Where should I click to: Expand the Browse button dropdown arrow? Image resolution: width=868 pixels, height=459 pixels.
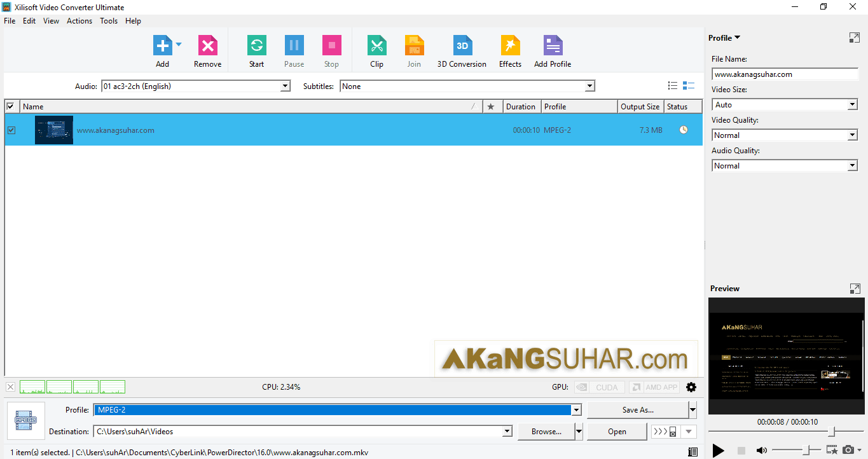pos(579,432)
